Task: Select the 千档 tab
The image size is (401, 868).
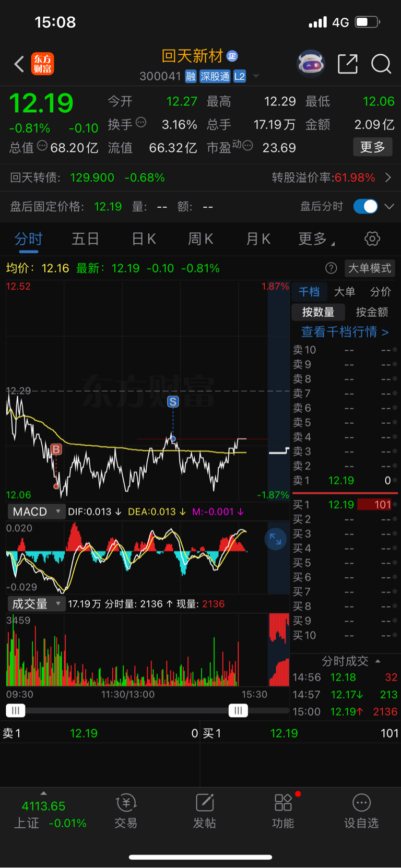Action: [x=309, y=292]
